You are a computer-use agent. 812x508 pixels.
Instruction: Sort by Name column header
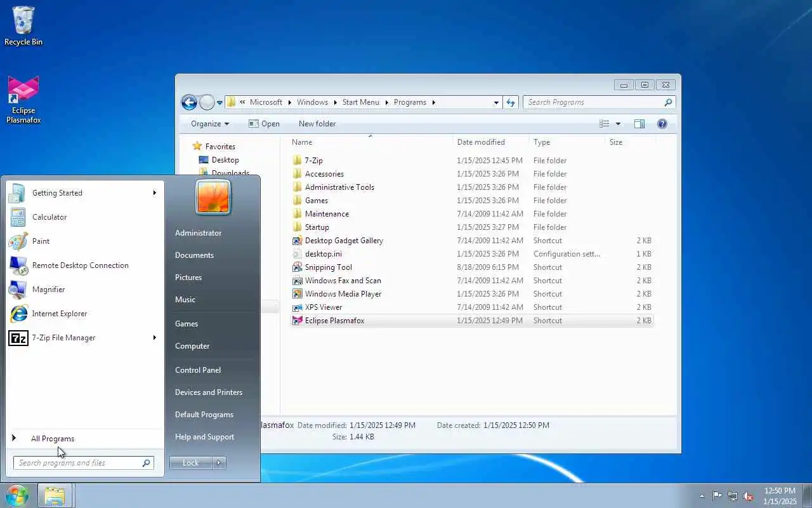(x=371, y=142)
